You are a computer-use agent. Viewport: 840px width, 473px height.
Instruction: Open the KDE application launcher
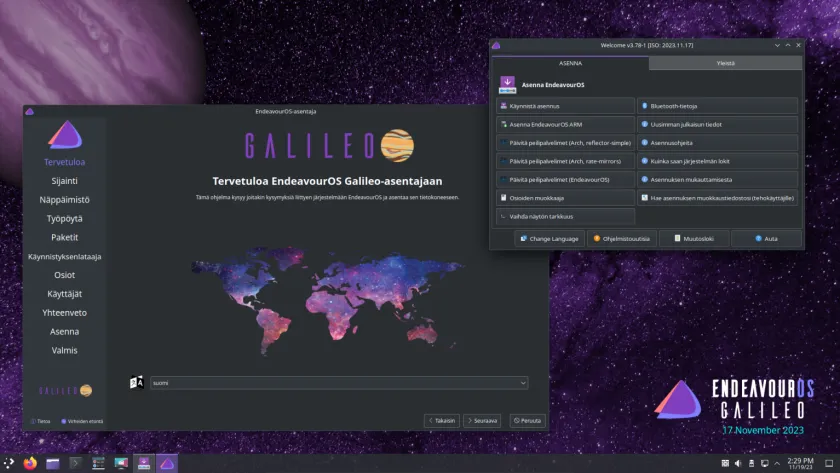[x=9, y=463]
